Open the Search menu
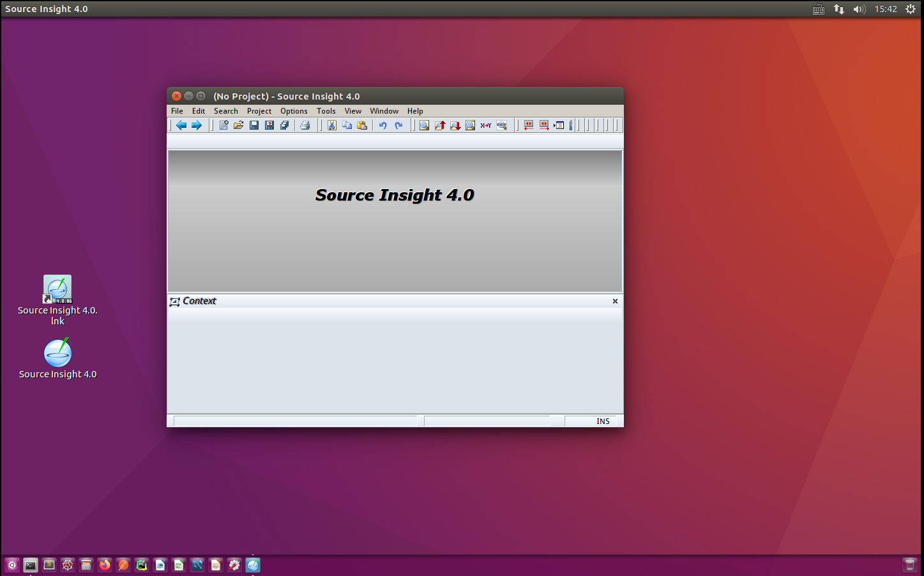 tap(226, 110)
